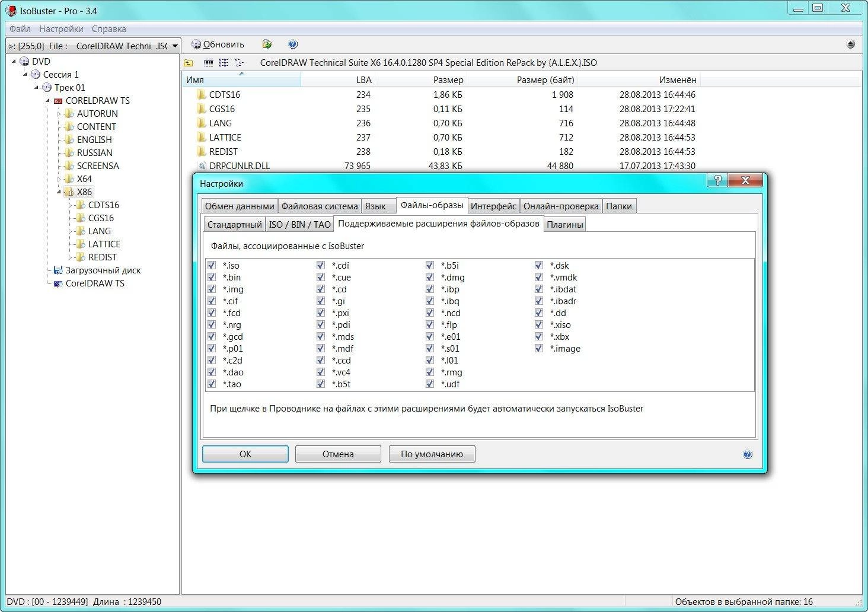Viewport: 868px width, 612px height.
Task: Toggle the *.nrg extension checkbox
Action: tap(212, 324)
